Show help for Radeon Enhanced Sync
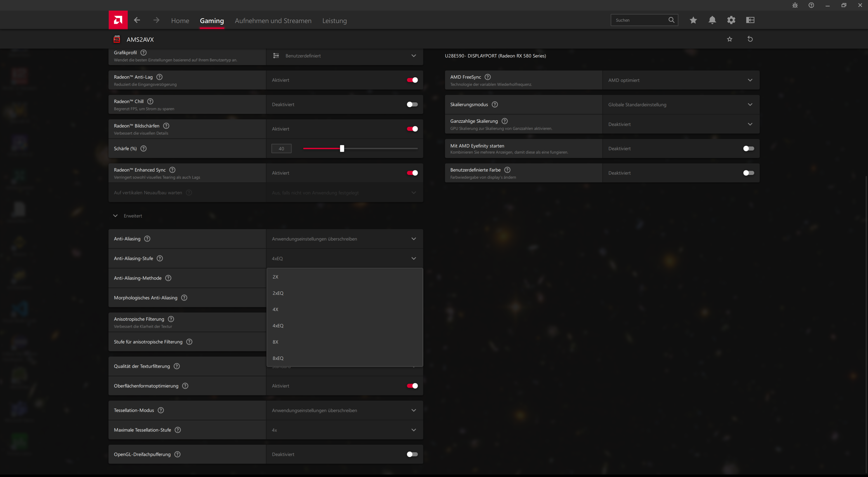Image resolution: width=868 pixels, height=477 pixels. click(172, 170)
